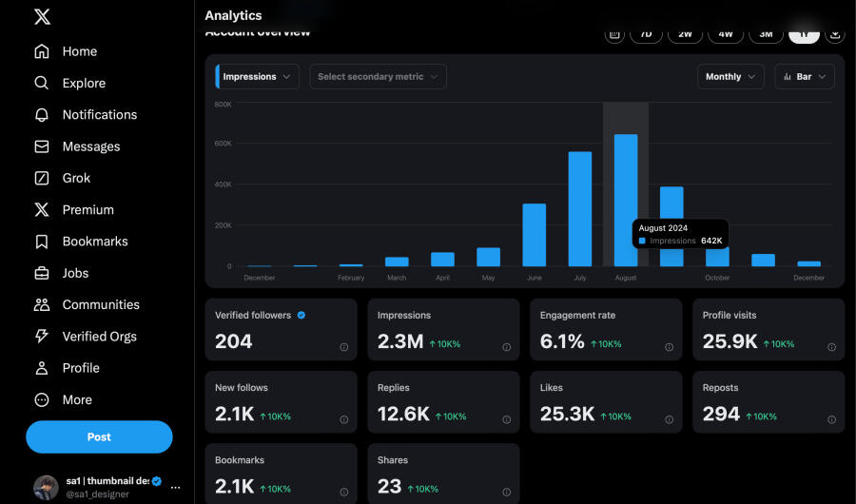Image resolution: width=856 pixels, height=504 pixels.
Task: Open the Impressions primary metric dropdown
Action: click(x=257, y=76)
